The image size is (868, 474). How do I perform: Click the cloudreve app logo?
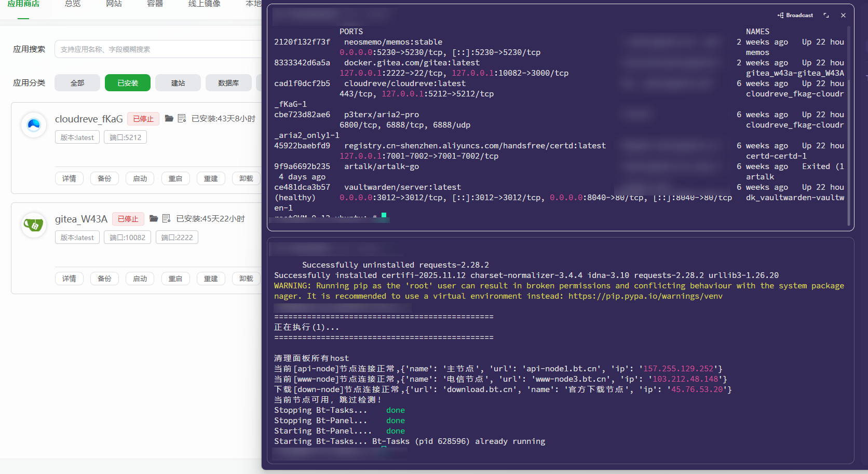[x=34, y=125]
